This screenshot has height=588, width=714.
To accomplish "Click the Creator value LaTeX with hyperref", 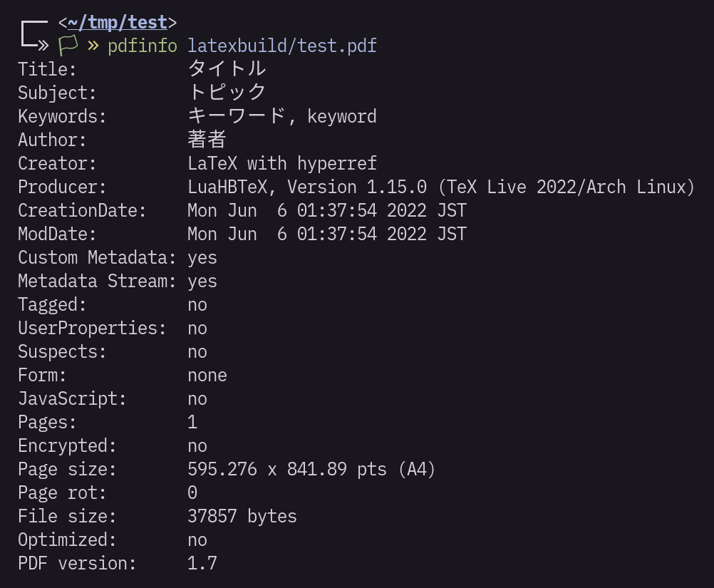I will point(282,163).
